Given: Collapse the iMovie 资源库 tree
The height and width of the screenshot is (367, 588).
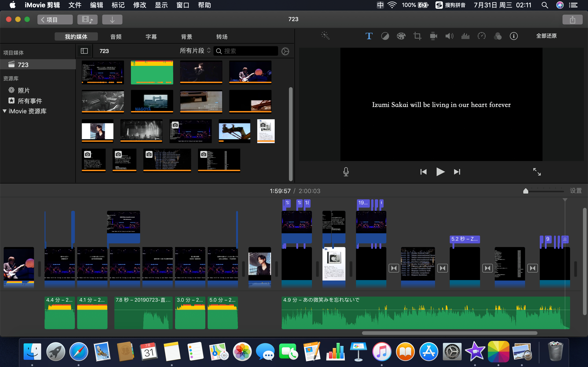Looking at the screenshot, I should (5, 111).
